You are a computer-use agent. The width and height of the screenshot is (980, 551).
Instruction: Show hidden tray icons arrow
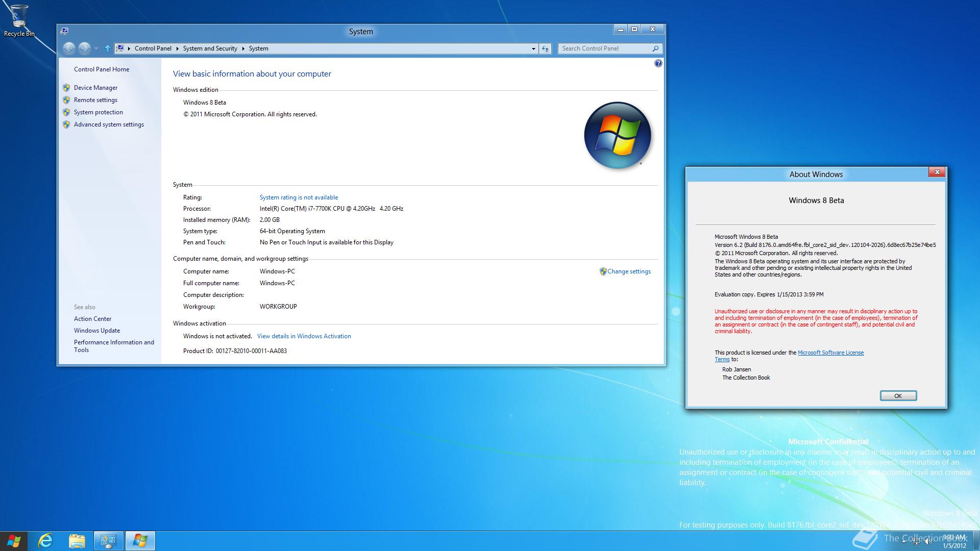pos(903,541)
